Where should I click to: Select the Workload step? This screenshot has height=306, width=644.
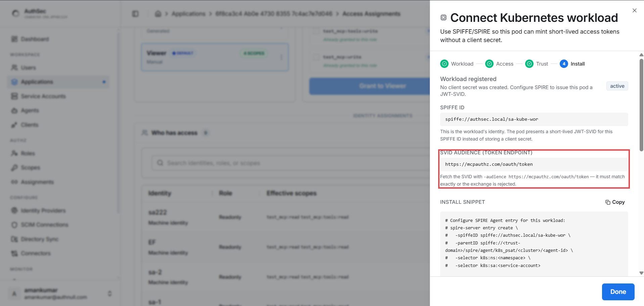(457, 64)
